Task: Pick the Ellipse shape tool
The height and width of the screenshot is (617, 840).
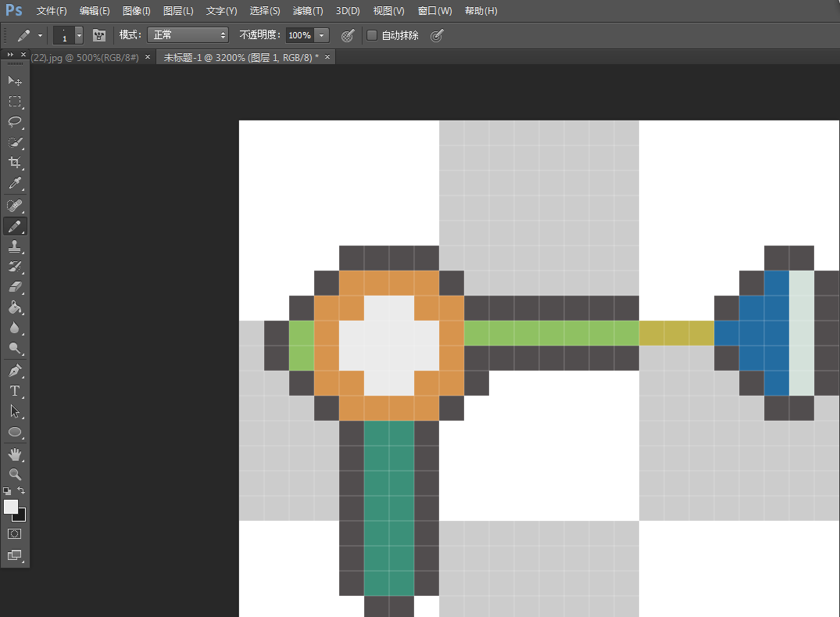Action: point(15,432)
